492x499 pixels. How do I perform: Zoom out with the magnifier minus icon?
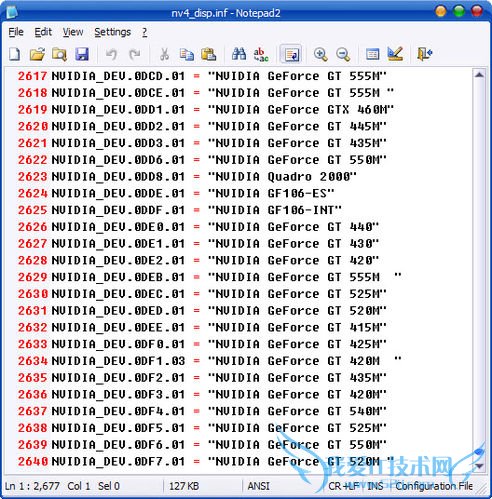coord(343,54)
